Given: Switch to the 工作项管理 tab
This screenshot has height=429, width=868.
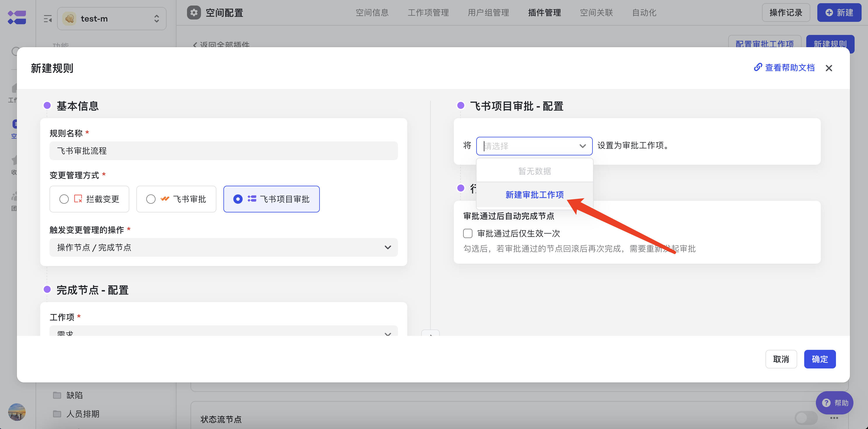Looking at the screenshot, I should [x=428, y=13].
